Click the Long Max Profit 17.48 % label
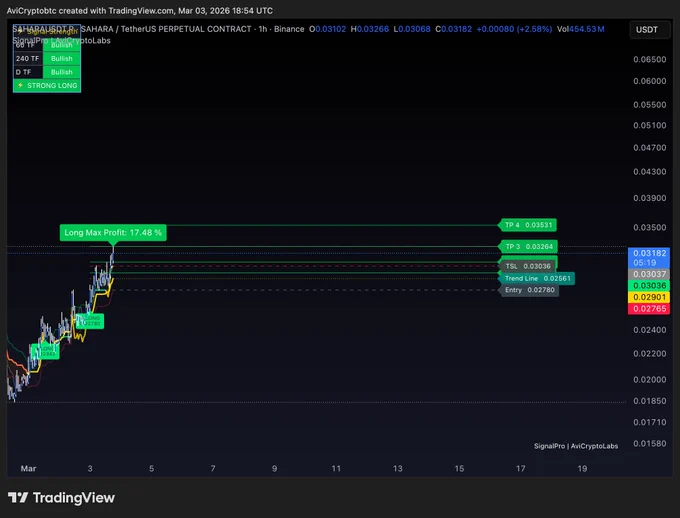Viewport: 680px width, 518px height. point(113,233)
